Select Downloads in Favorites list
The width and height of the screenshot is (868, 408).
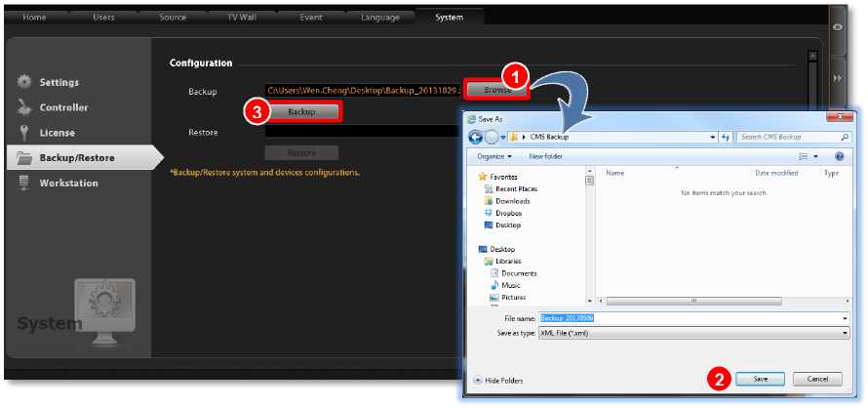(512, 201)
